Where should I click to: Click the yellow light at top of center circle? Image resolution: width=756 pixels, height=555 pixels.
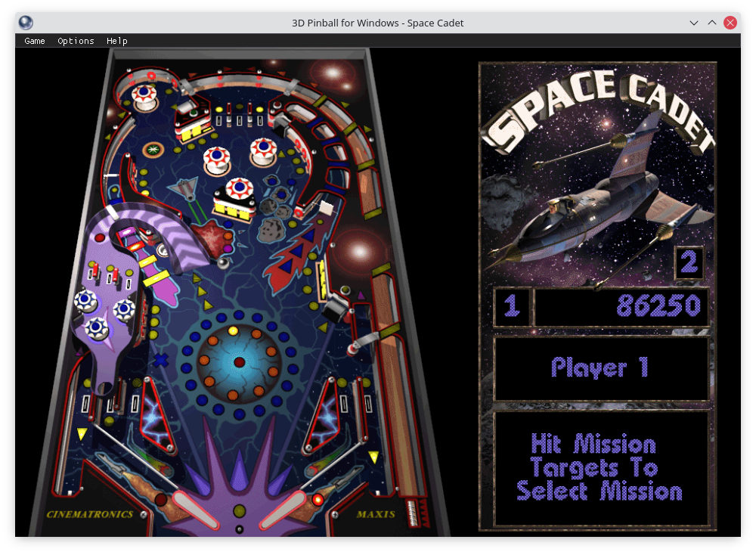(x=233, y=330)
